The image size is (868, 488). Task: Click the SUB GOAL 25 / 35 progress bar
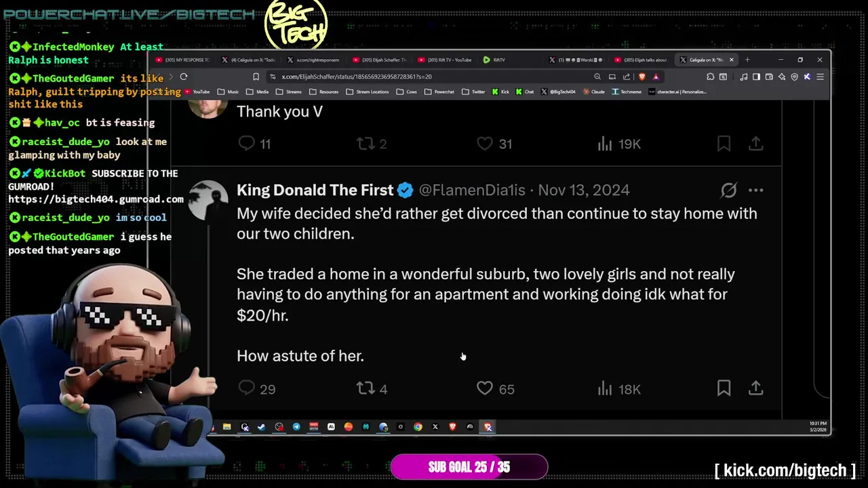(469, 467)
